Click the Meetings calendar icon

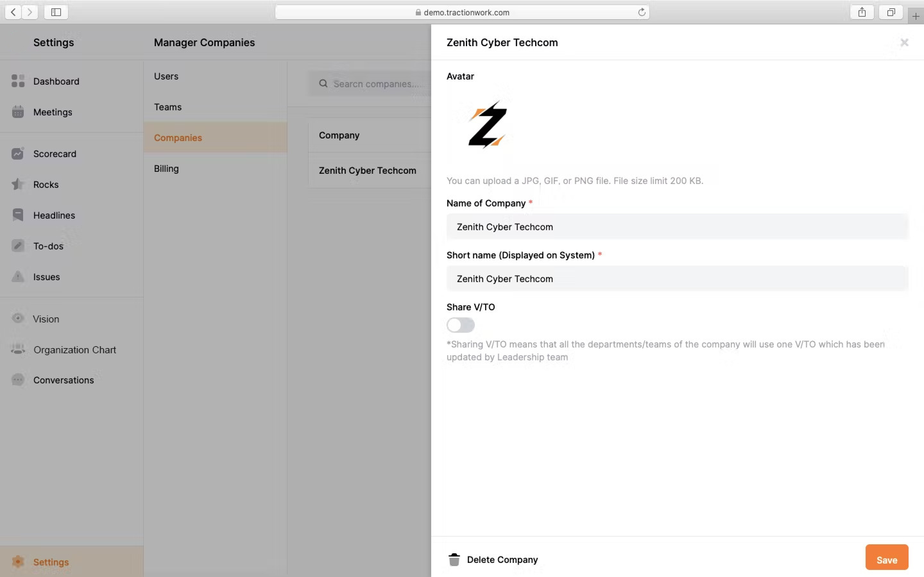click(x=18, y=112)
